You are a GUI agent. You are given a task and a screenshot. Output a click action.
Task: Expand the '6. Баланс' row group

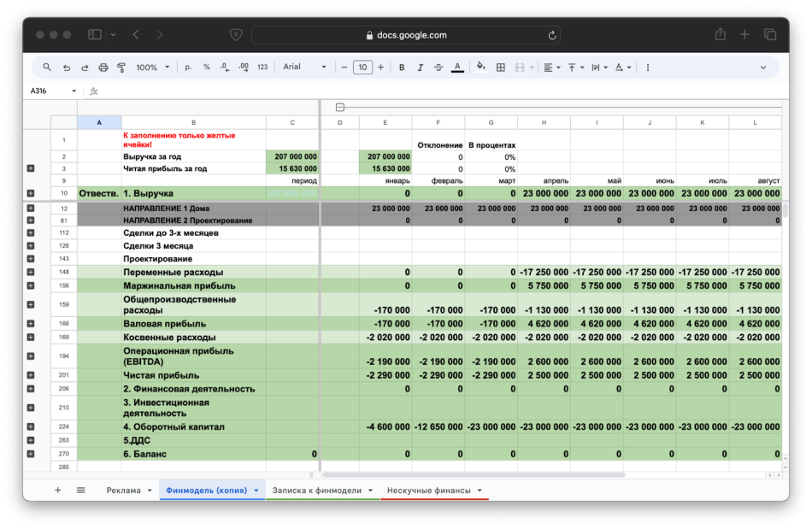31,454
